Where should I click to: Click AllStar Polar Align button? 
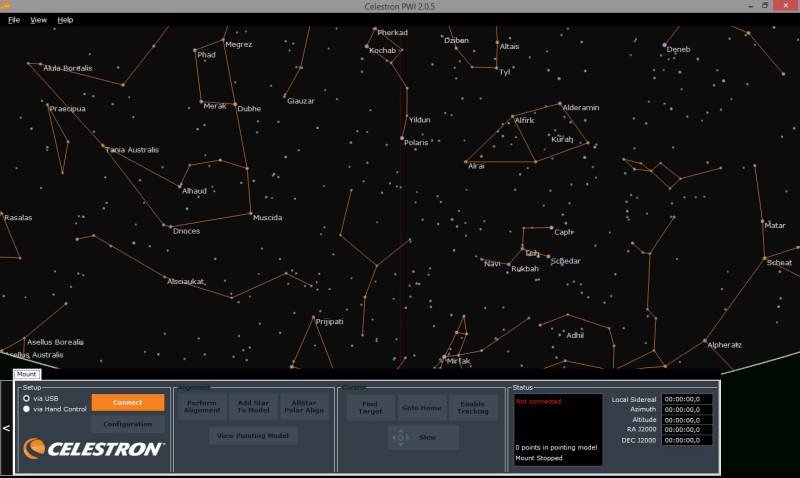(x=304, y=407)
